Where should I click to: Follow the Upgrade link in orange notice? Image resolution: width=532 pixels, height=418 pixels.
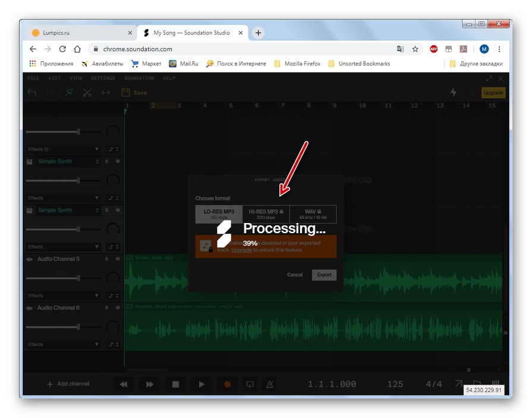[241, 250]
